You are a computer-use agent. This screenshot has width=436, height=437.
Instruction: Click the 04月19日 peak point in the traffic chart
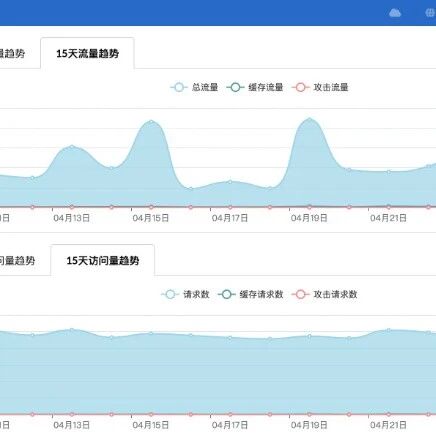(310, 119)
